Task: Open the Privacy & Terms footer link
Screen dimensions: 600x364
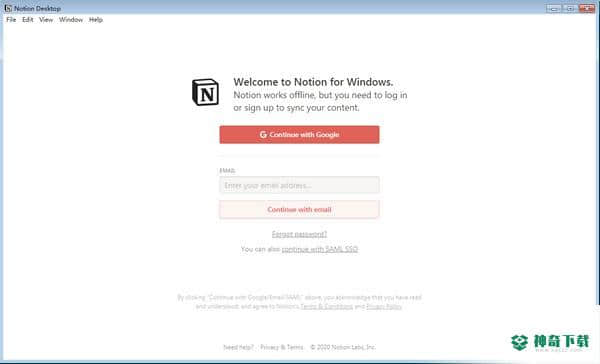Action: tap(282, 347)
